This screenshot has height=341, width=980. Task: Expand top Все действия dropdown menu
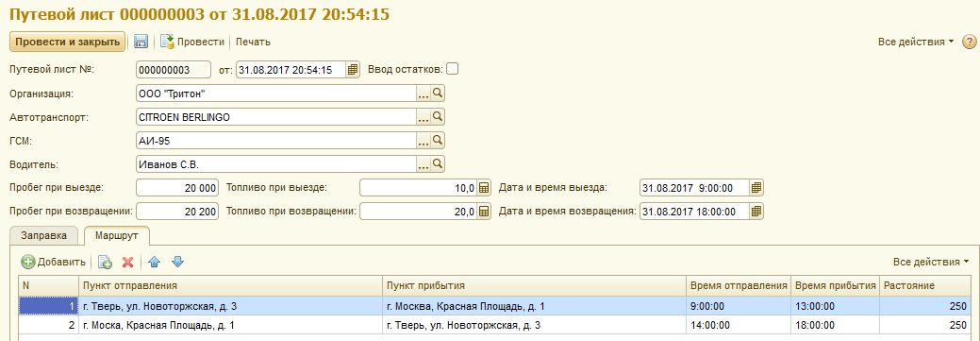tap(916, 42)
